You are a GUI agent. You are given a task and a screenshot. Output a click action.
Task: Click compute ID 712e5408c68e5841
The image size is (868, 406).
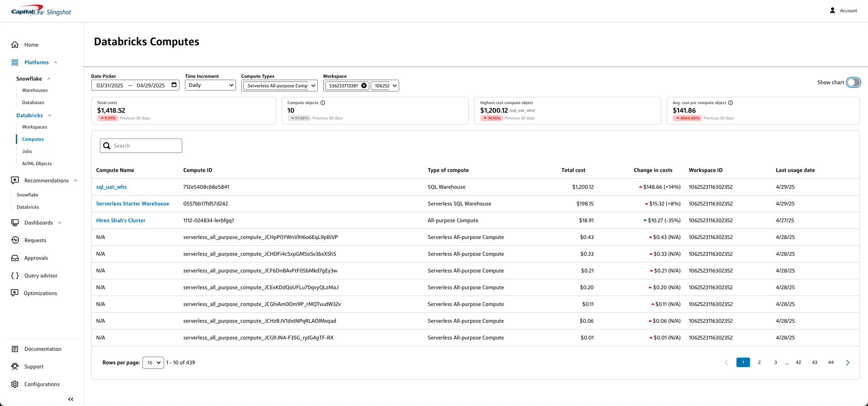point(206,187)
